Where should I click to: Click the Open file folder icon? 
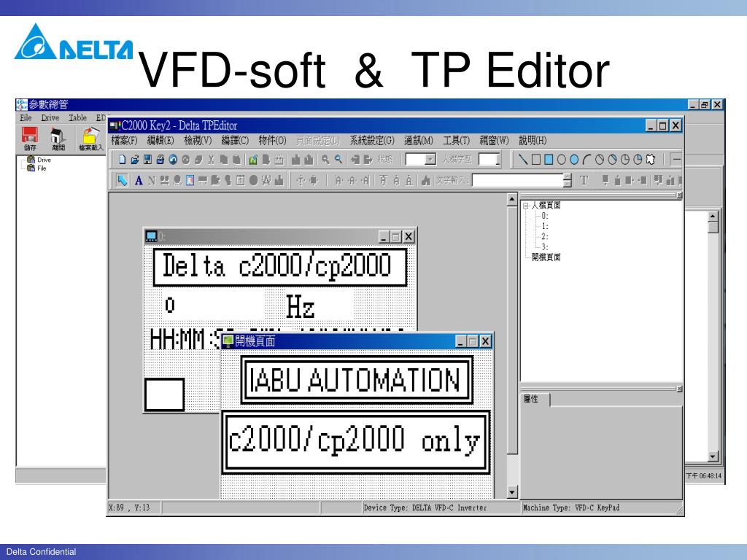[x=135, y=160]
